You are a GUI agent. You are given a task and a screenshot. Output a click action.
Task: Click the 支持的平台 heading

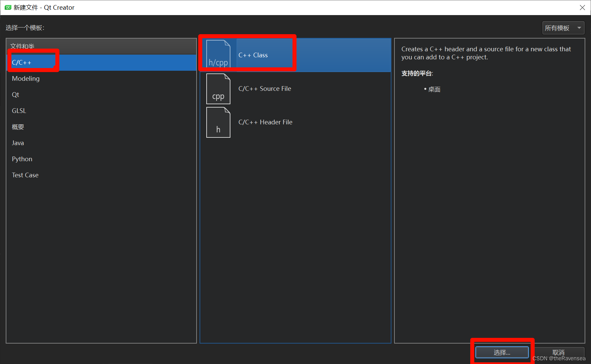417,73
